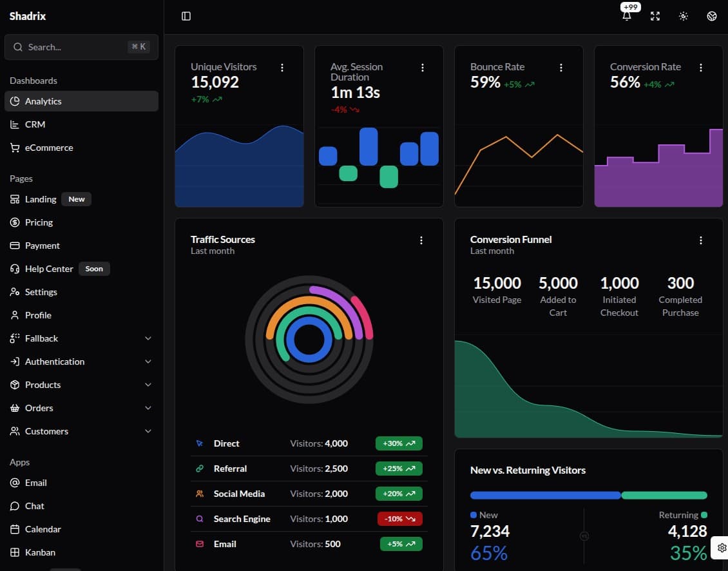The image size is (728, 571).
Task: Open Unique Visitors card options menu
Action: [282, 68]
